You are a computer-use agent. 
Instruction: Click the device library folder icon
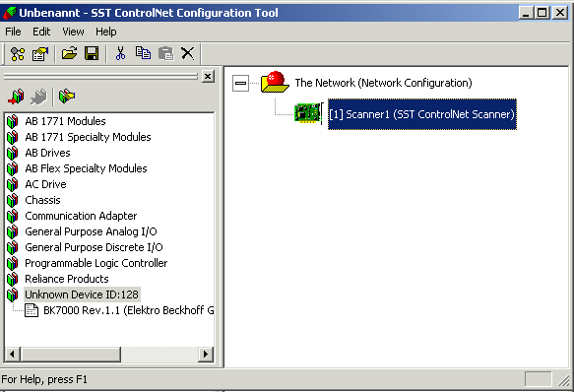(x=67, y=97)
